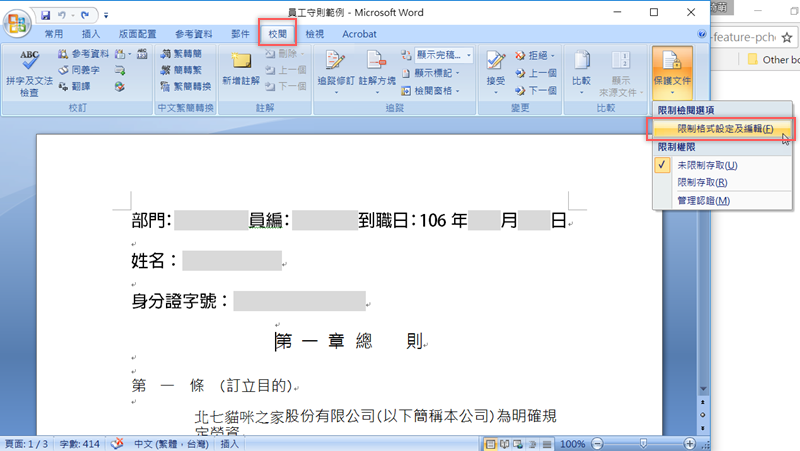
Task: Select the 校閱 Review tab
Action: click(x=278, y=34)
